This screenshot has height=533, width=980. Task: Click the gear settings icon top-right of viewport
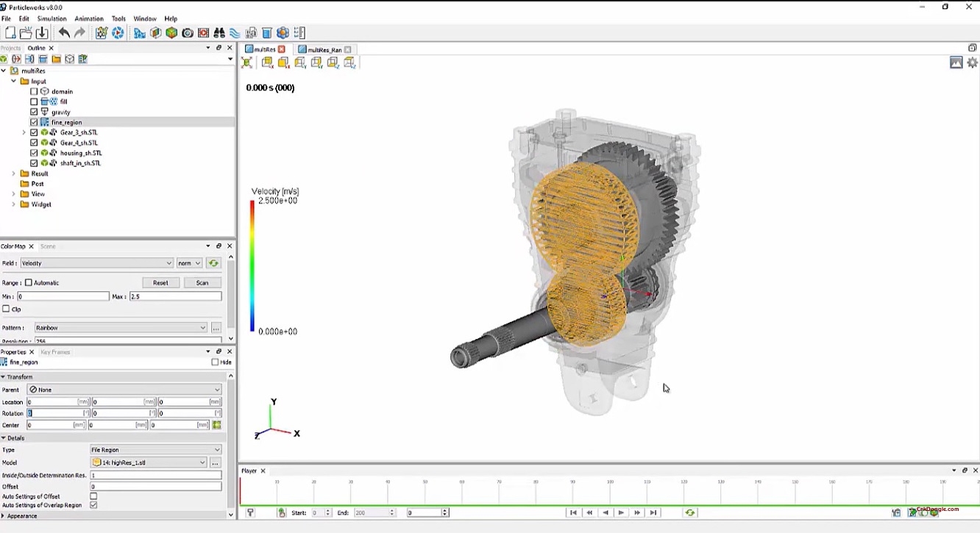point(972,62)
